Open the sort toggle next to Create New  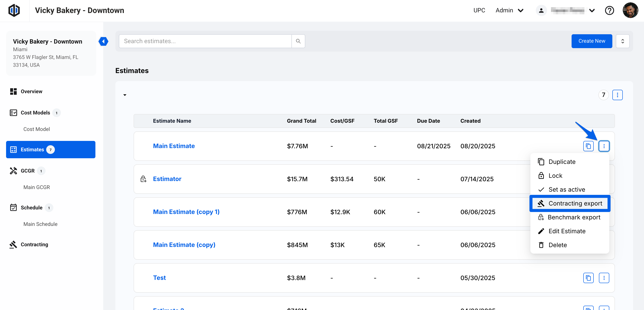click(623, 41)
